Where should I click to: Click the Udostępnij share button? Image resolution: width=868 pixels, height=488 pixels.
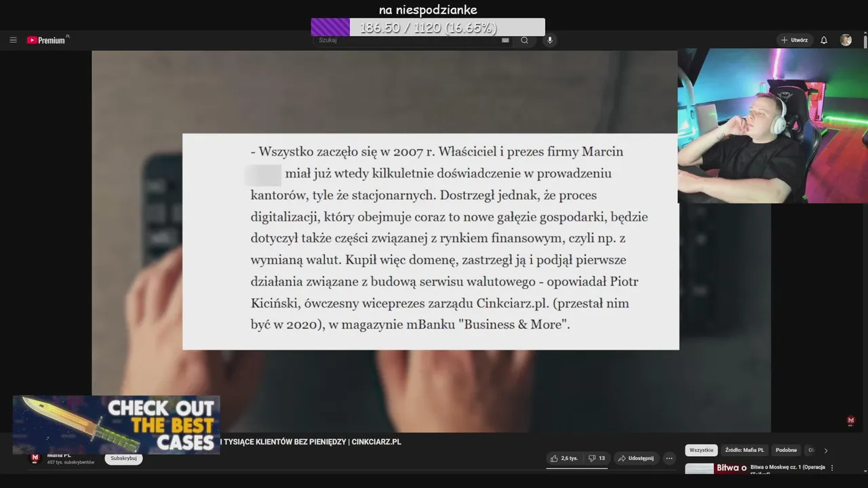tap(636, 458)
